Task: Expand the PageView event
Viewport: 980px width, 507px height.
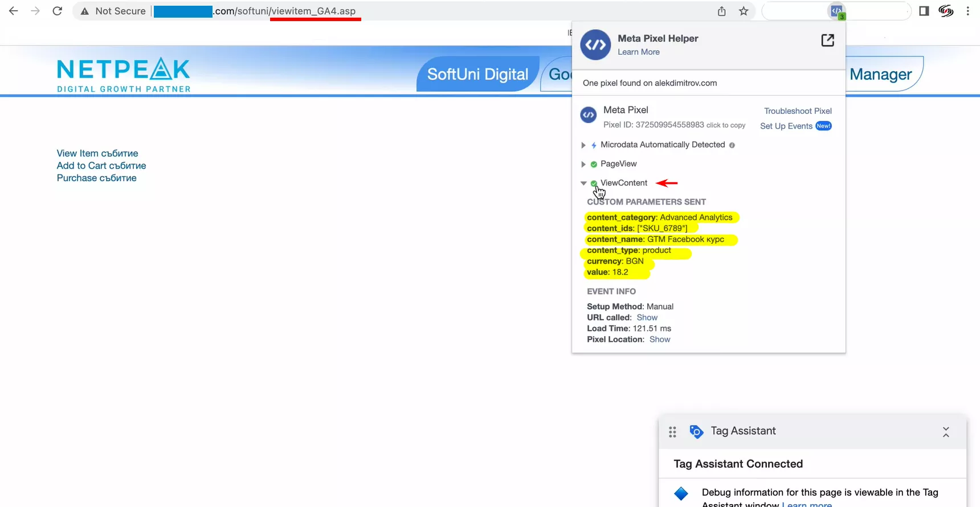Action: [583, 164]
